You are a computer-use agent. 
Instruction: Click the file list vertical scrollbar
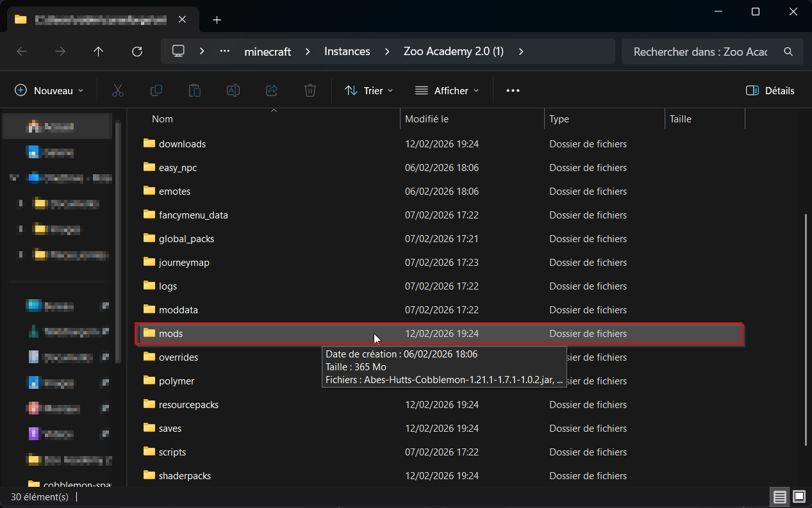806,330
